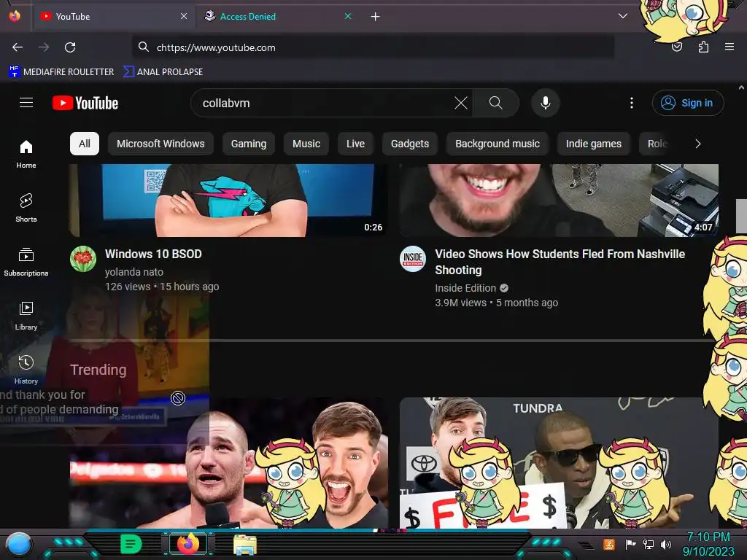Click volume speaker tray icon
Image resolution: width=747 pixels, height=560 pixels.
click(666, 544)
